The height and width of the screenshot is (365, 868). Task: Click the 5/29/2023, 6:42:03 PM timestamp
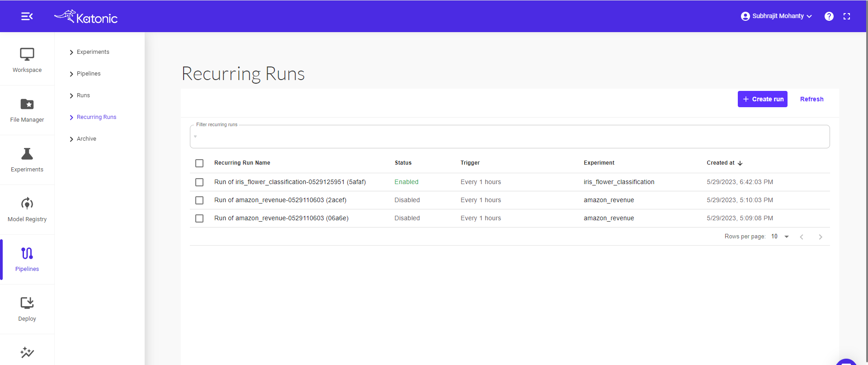[x=740, y=182]
